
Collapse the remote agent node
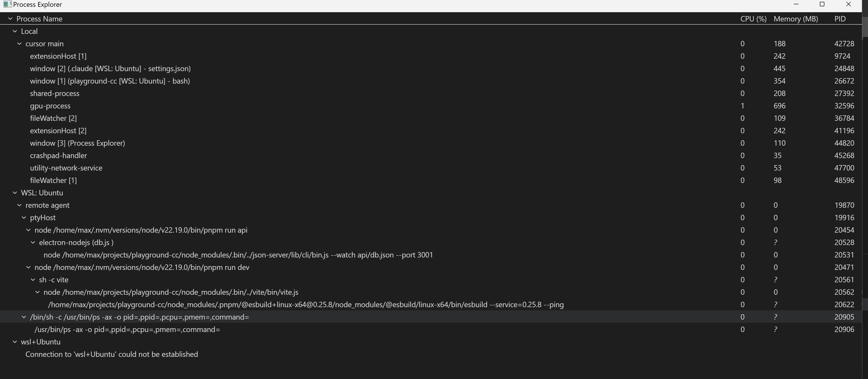tap(19, 205)
